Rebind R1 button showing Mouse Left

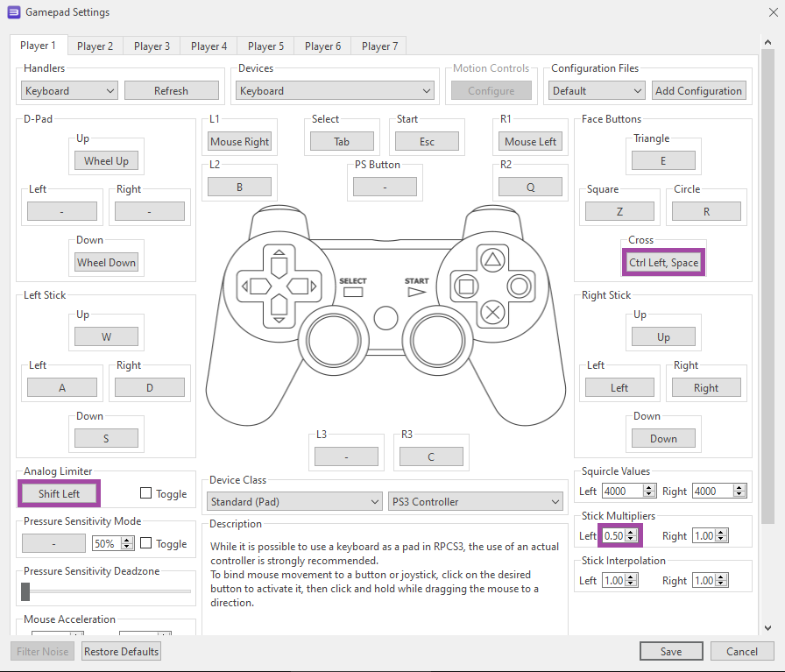point(530,142)
